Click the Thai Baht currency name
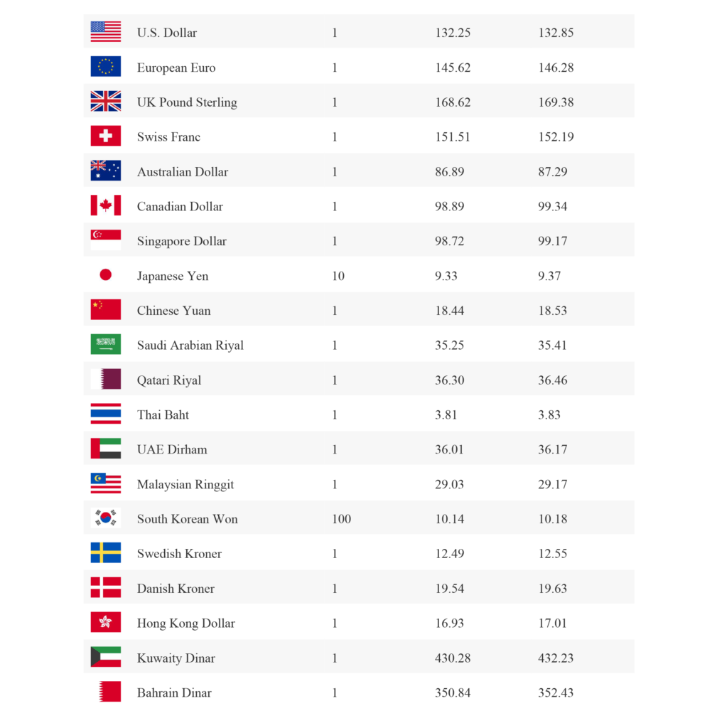Image resolution: width=717 pixels, height=728 pixels. pos(163,415)
